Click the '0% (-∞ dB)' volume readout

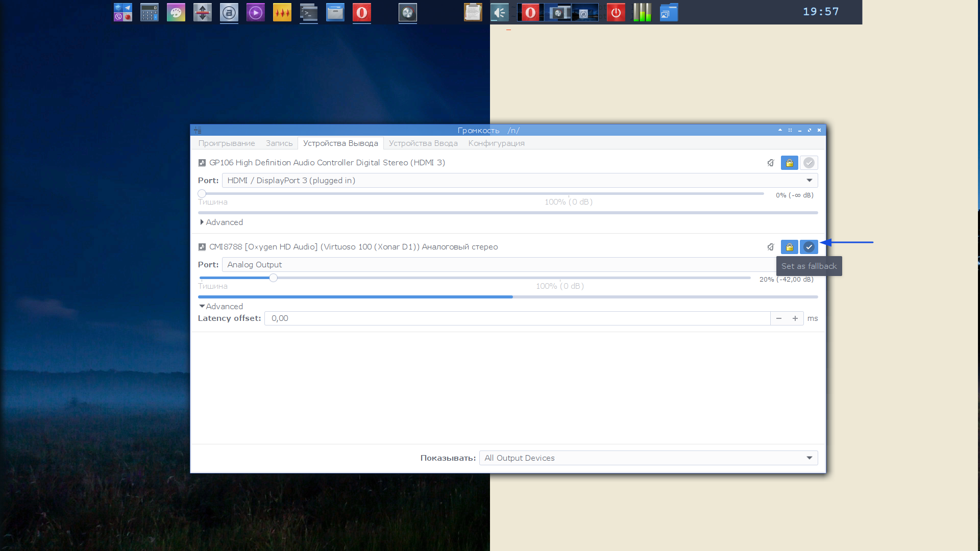[795, 195]
